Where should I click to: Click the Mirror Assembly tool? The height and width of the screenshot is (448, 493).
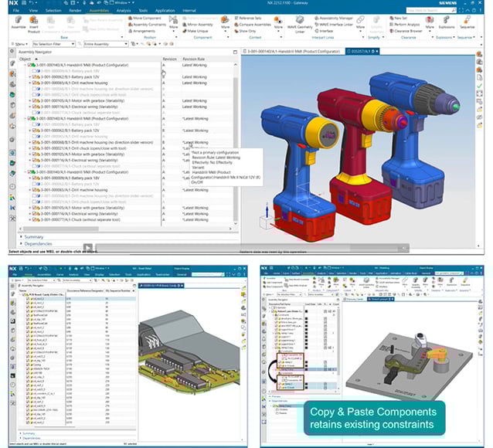(198, 25)
